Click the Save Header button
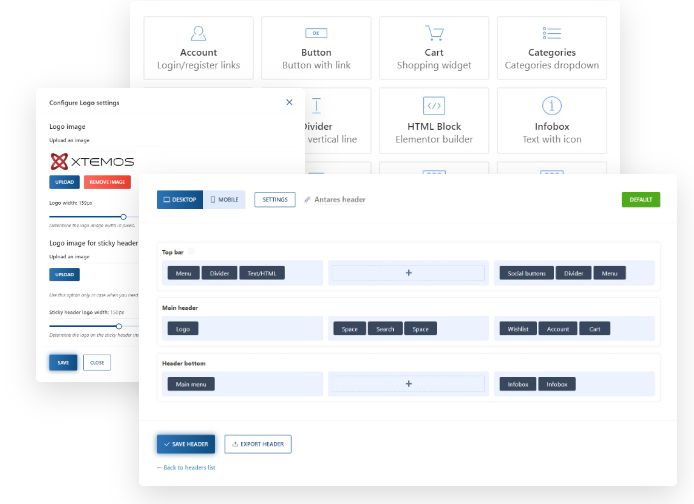 pyautogui.click(x=186, y=444)
